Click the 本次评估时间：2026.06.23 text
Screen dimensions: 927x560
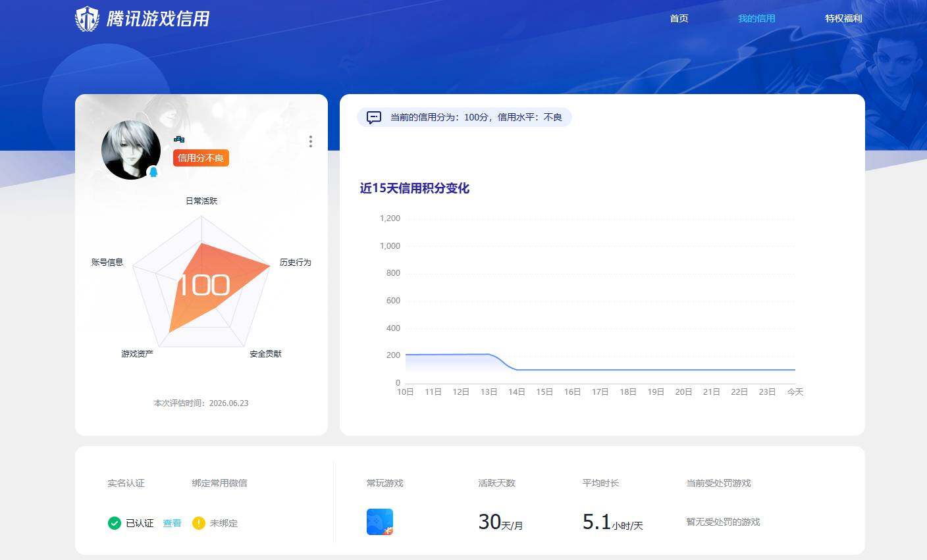(x=201, y=403)
